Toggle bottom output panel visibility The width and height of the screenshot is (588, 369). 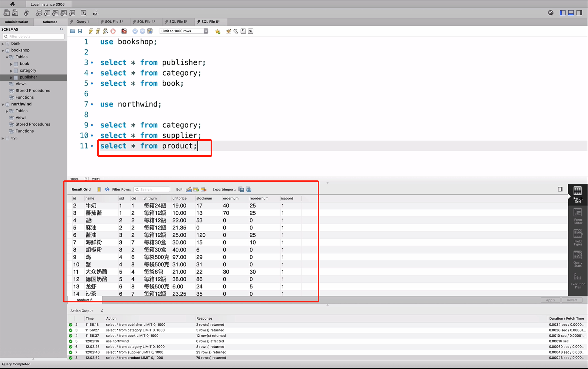tap(571, 13)
